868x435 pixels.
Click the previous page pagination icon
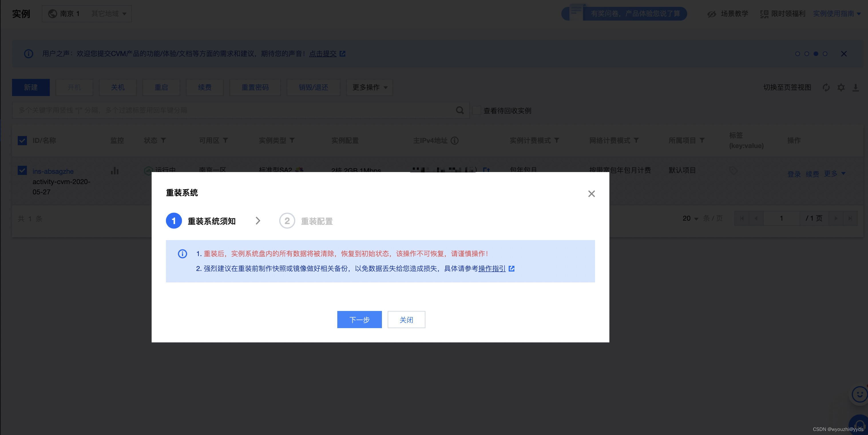(x=756, y=218)
